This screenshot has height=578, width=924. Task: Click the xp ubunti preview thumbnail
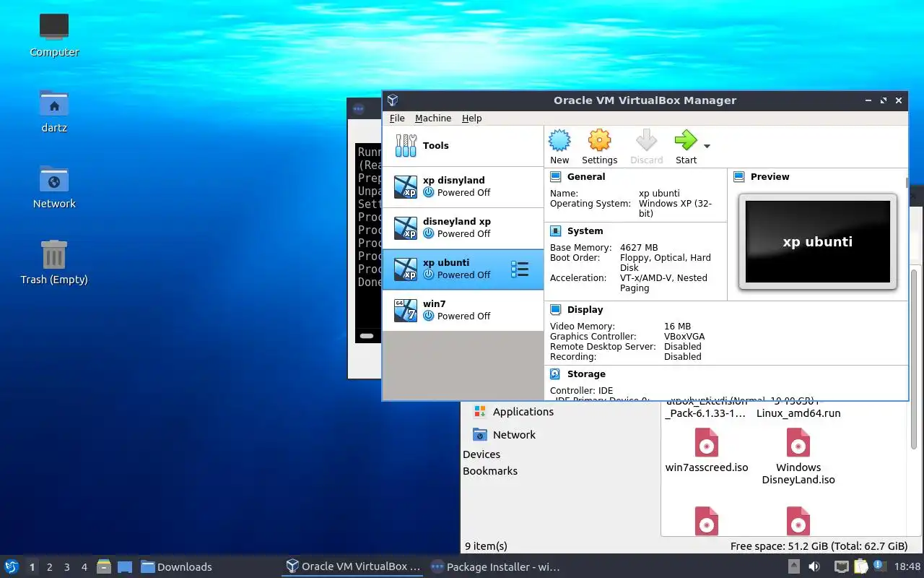818,241
